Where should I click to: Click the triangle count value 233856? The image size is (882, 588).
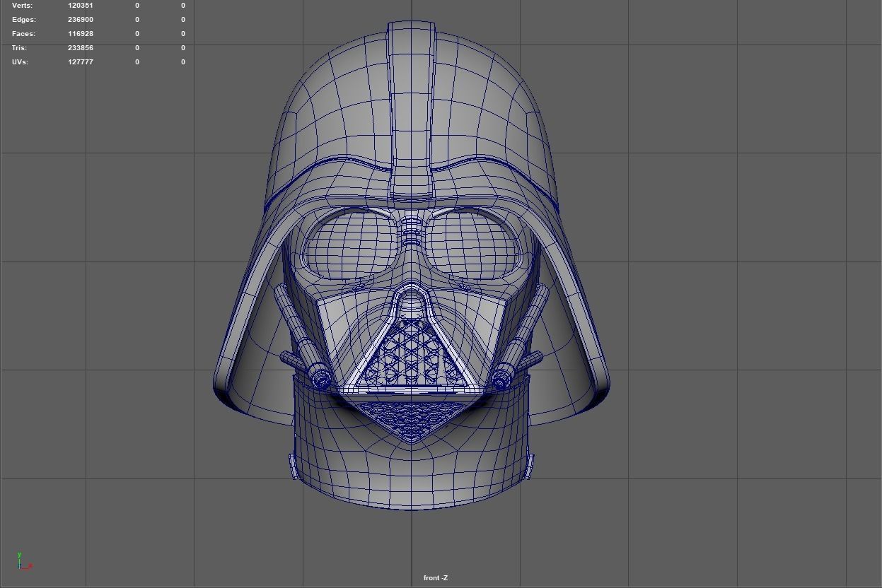81,48
